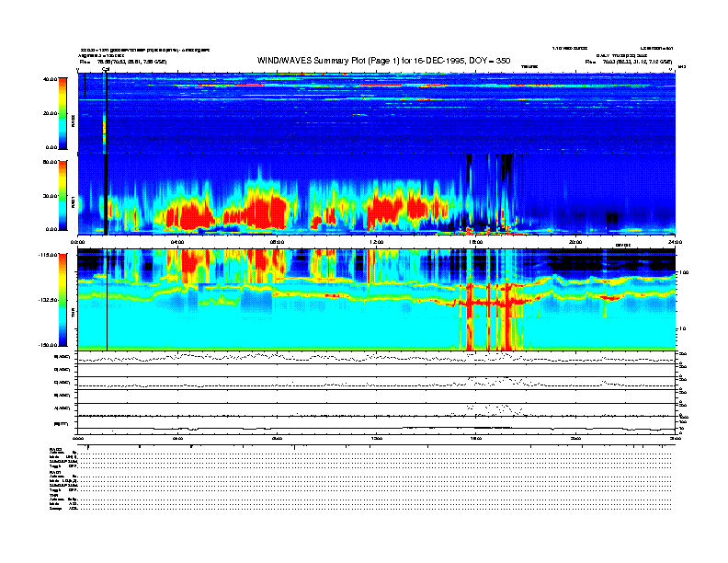Select the 30.00 label on RAD1 scale

click(50, 196)
